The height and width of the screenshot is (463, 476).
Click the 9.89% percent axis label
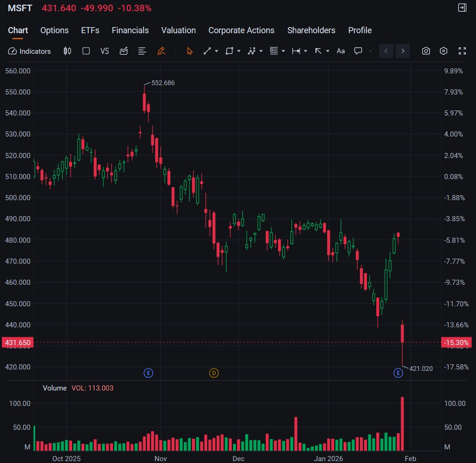click(x=454, y=71)
